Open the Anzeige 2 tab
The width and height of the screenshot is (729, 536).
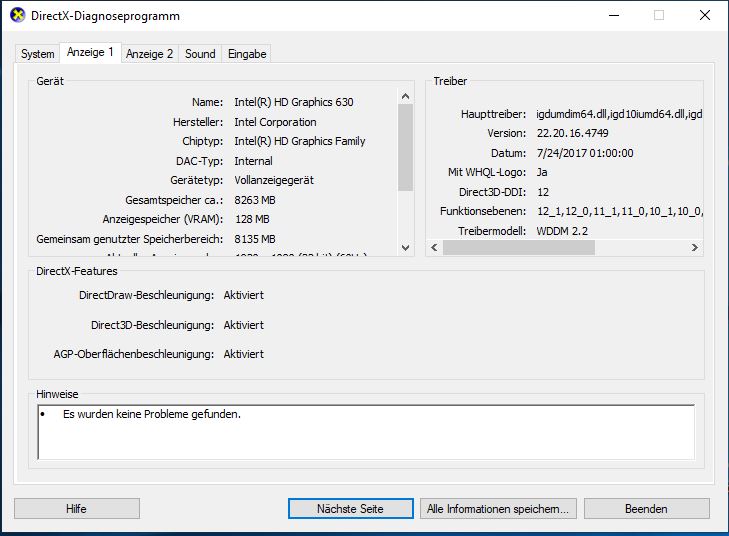149,54
